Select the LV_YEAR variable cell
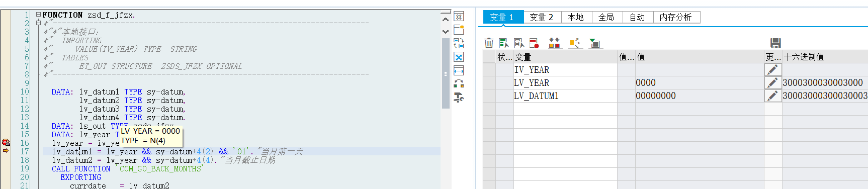The image size is (868, 189). click(x=566, y=82)
